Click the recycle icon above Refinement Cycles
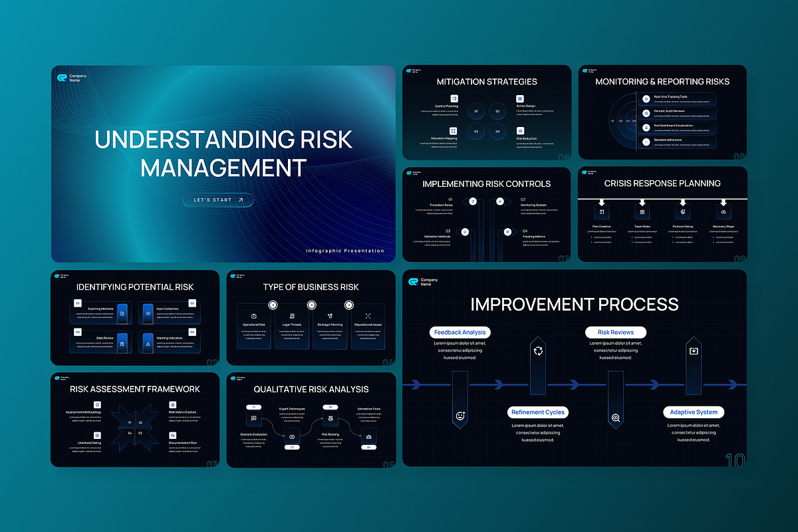 (538, 350)
